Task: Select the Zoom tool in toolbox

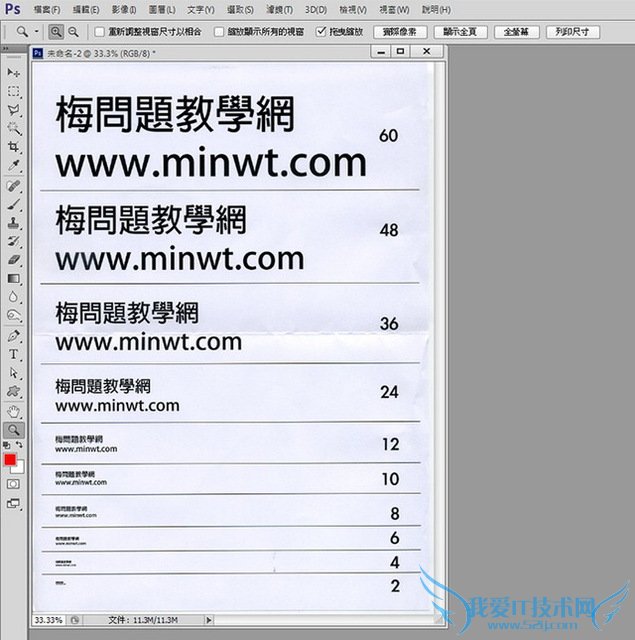Action: (13, 430)
